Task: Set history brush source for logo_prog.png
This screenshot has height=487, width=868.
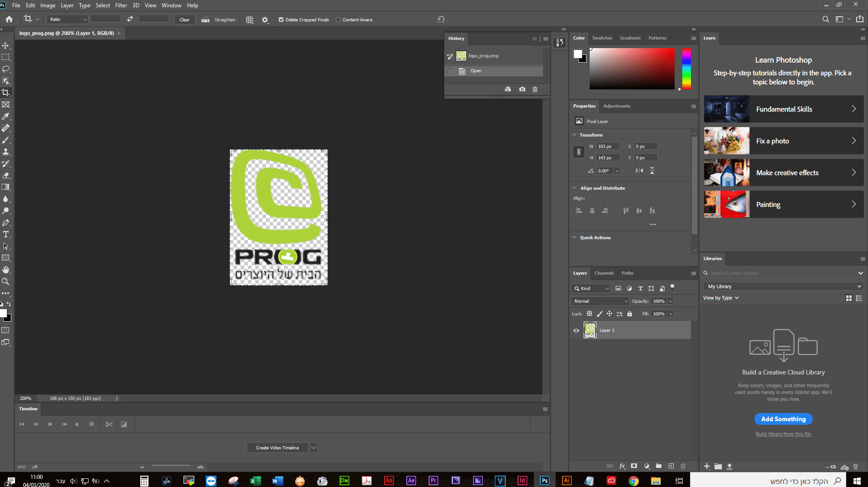Action: coord(450,56)
